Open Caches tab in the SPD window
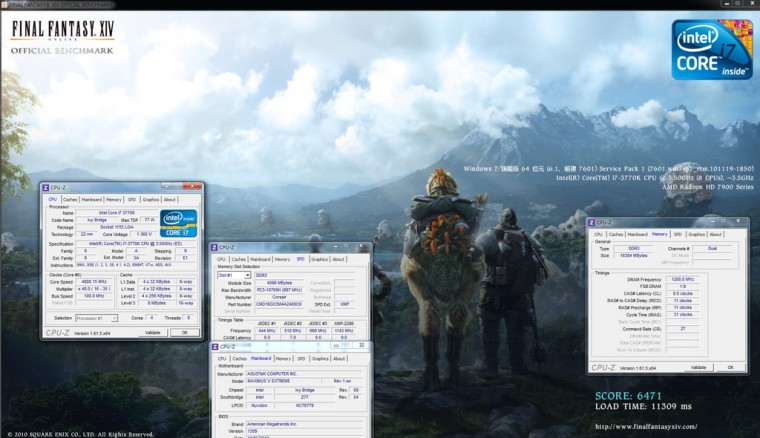The height and width of the screenshot is (438, 760). click(239, 260)
